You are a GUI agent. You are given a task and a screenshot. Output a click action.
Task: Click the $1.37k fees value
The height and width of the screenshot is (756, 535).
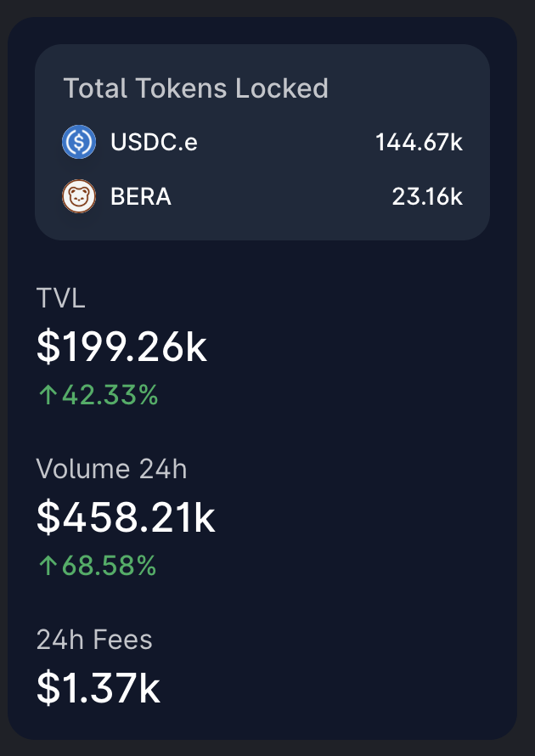[x=99, y=689]
